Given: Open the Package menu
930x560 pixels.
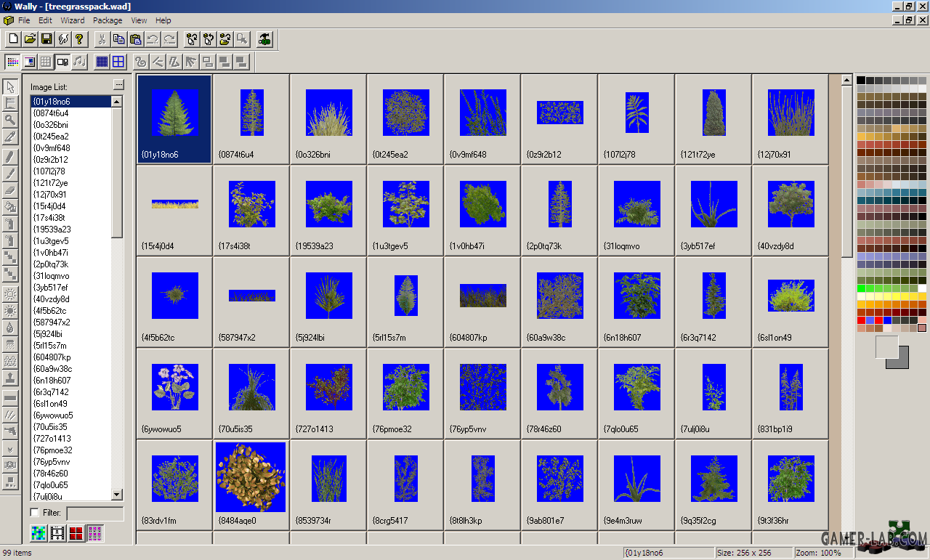Looking at the screenshot, I should (108, 20).
